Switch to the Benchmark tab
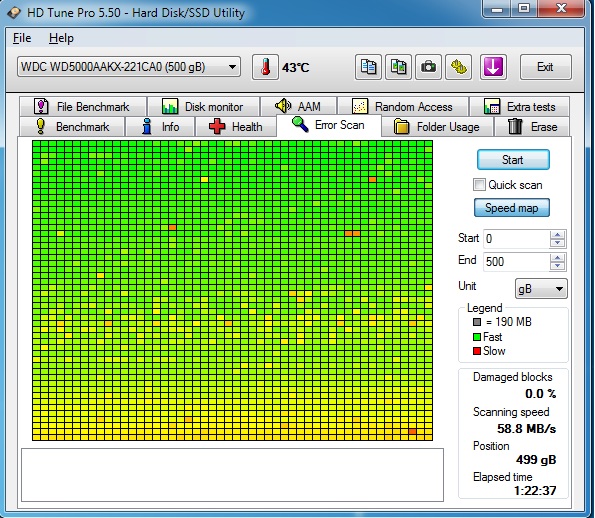595x518 pixels. [72, 126]
